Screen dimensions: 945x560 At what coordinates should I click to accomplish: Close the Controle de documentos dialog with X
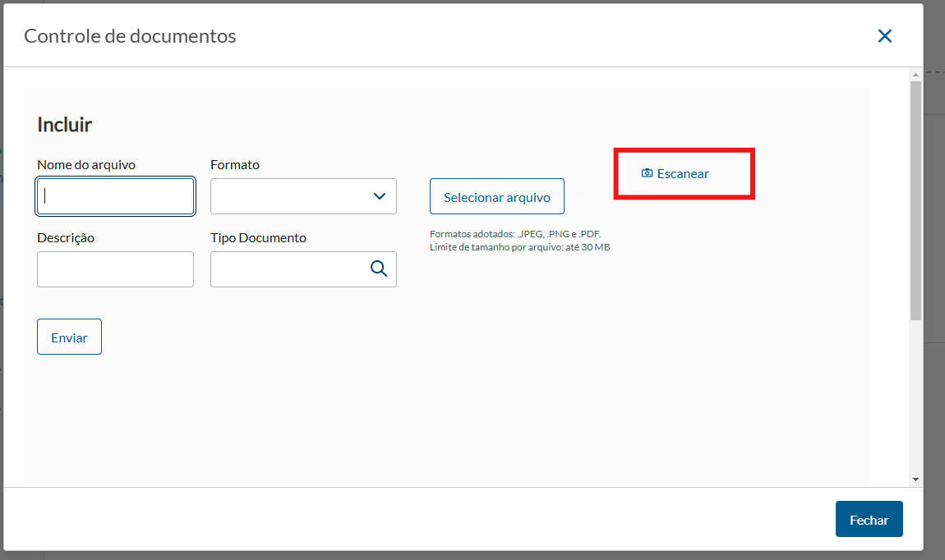tap(884, 36)
